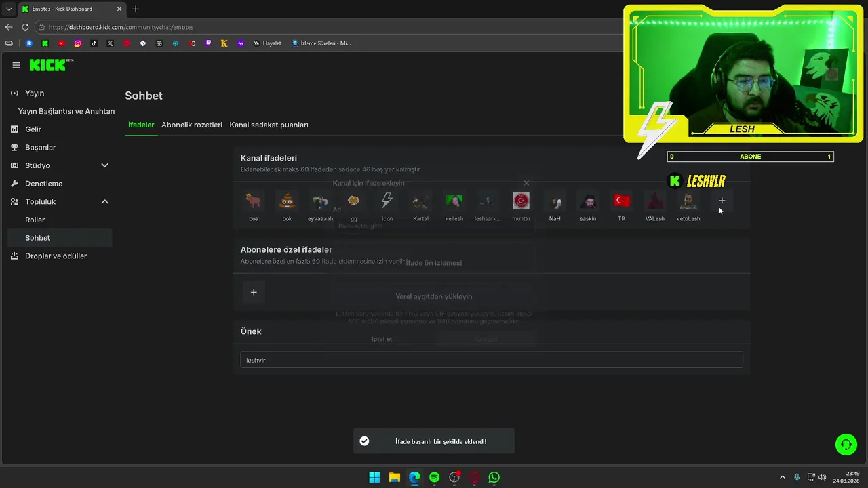The width and height of the screenshot is (868, 488).
Task: Reload the page
Action: click(25, 27)
